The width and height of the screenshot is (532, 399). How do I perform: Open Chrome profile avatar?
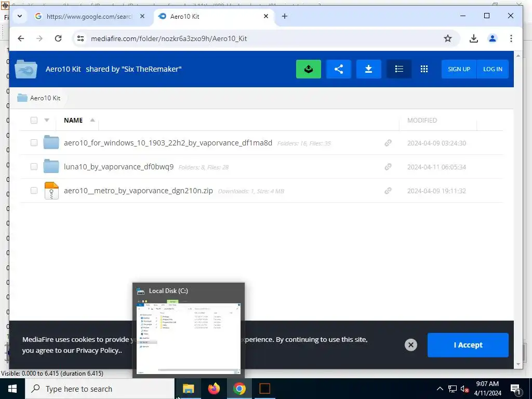coord(493,38)
